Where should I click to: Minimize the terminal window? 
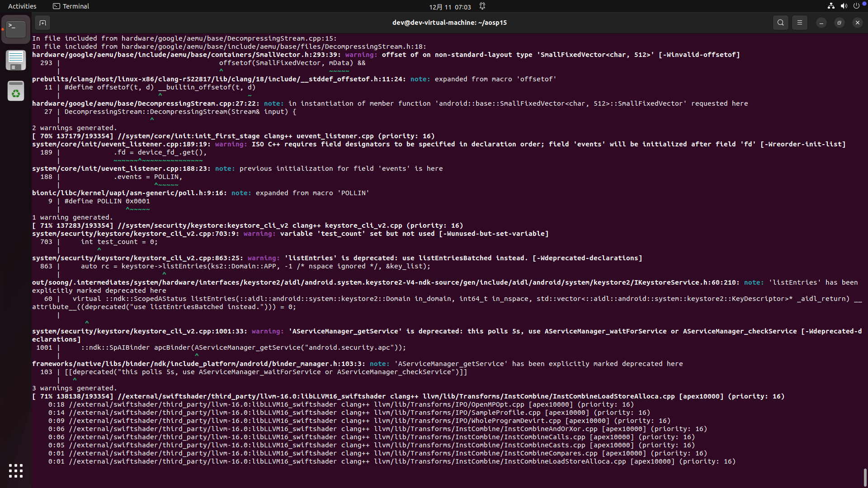click(821, 23)
